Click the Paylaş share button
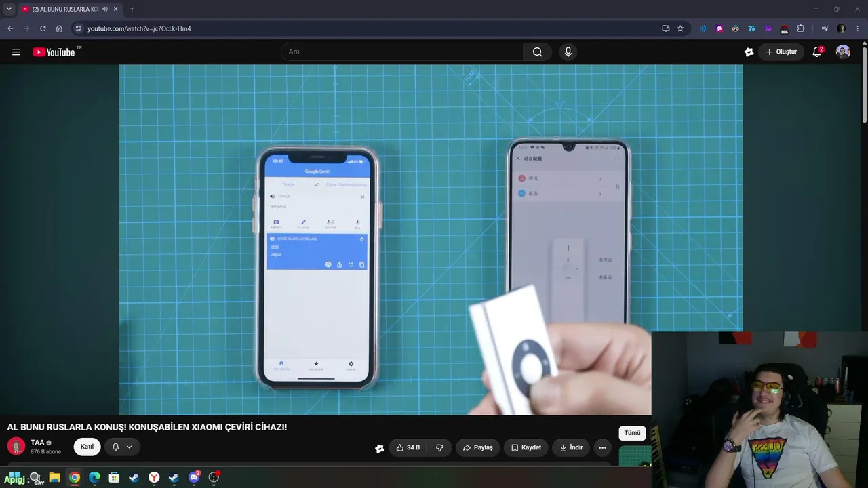This screenshot has width=868, height=488. (x=478, y=447)
